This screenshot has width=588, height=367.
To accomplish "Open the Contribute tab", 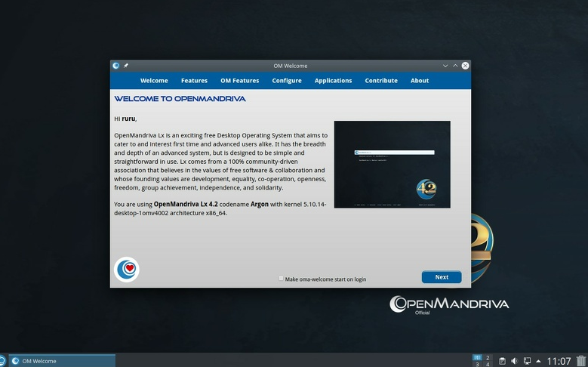I will coord(381,80).
